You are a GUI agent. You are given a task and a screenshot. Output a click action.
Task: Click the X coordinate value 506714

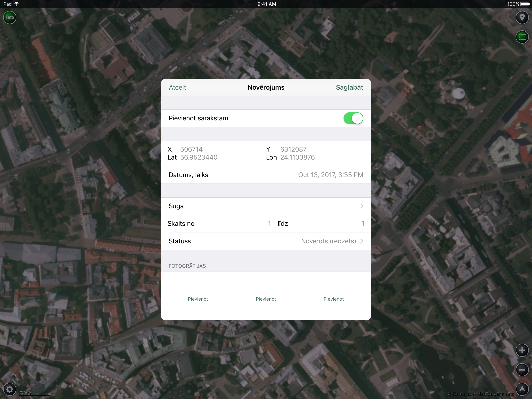point(191,149)
